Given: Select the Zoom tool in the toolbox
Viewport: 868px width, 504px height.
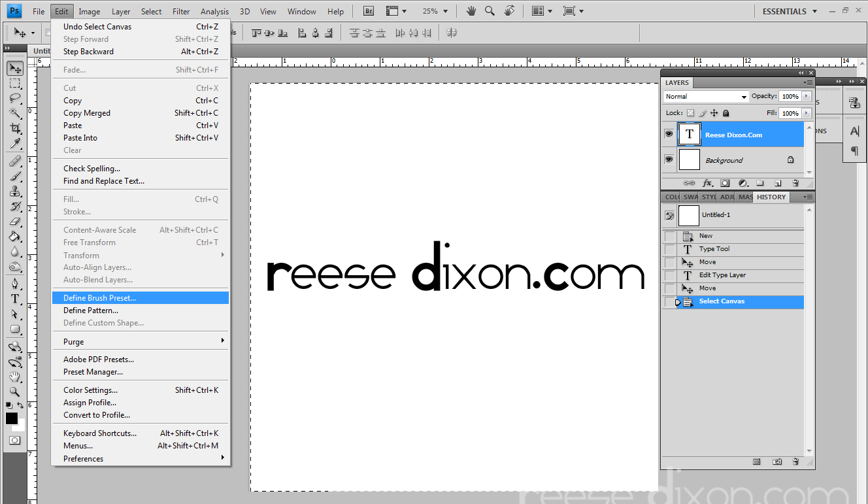Looking at the screenshot, I should (14, 392).
